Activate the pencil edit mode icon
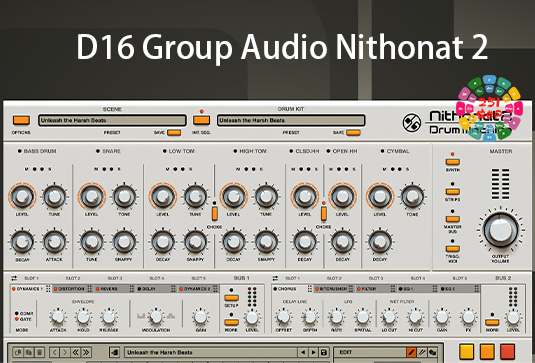 coord(411,352)
